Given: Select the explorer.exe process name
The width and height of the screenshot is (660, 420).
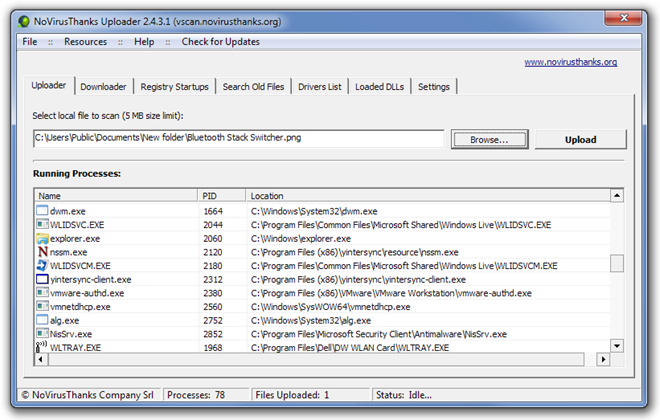Looking at the screenshot, I should 75,239.
